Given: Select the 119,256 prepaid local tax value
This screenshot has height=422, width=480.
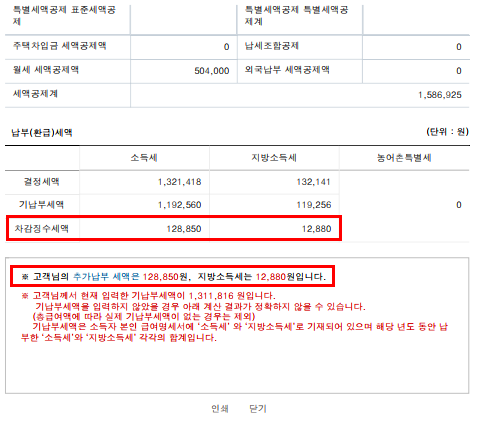Looking at the screenshot, I should [314, 205].
